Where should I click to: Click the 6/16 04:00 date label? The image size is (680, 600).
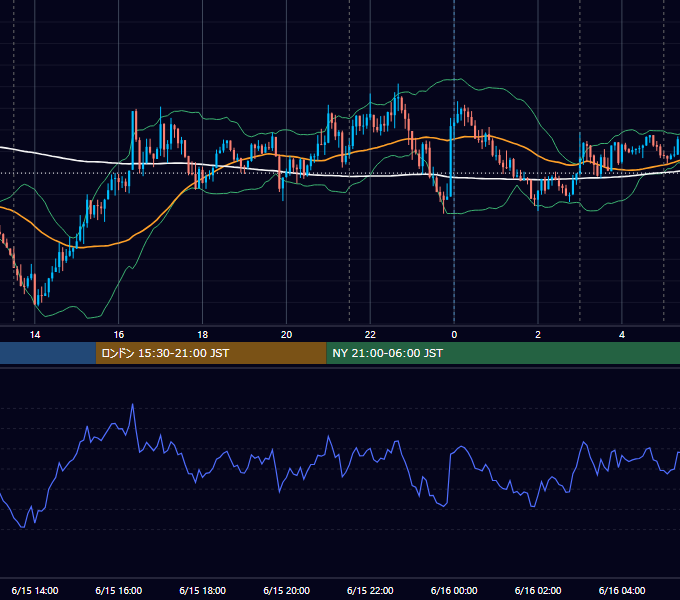coord(622,590)
